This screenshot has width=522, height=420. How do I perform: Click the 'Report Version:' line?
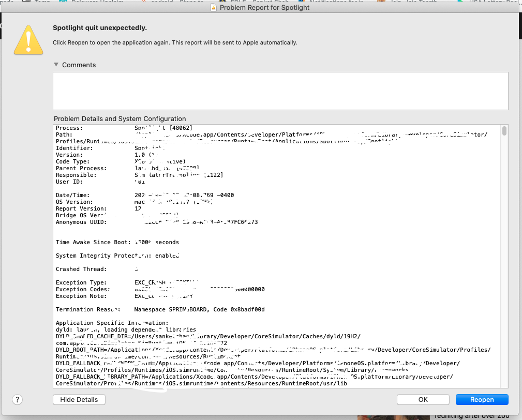tap(98, 208)
